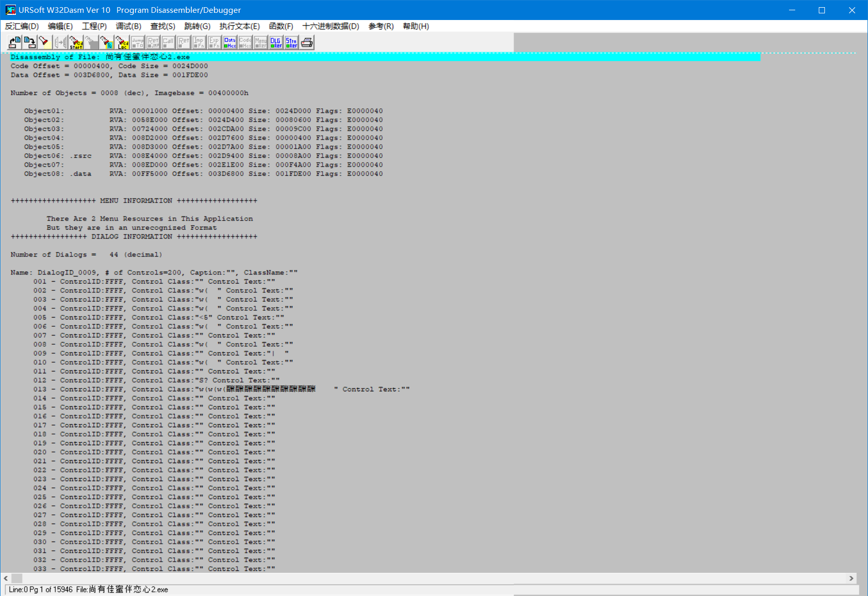Screen dimensions: 868x596
Task: Click the Data Hex toolbar icon
Action: coord(230,43)
